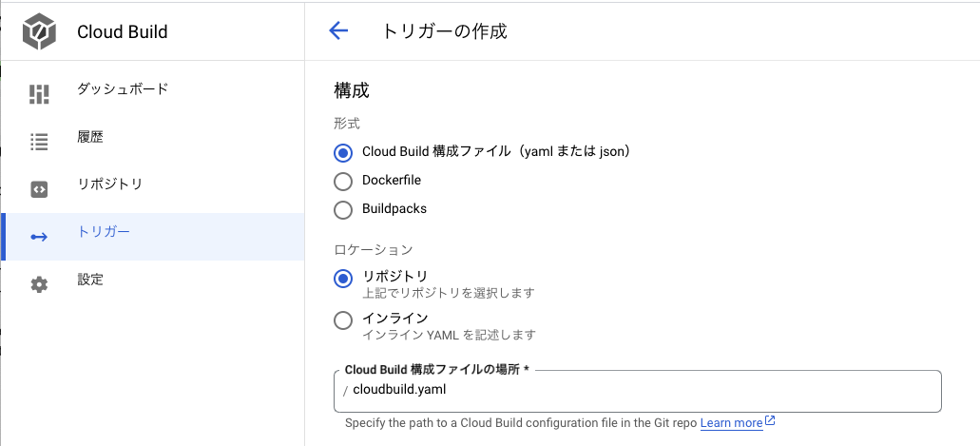The image size is (980, 446).
Task: Click the ダッシュボード dashboard grid icon
Action: (39, 94)
